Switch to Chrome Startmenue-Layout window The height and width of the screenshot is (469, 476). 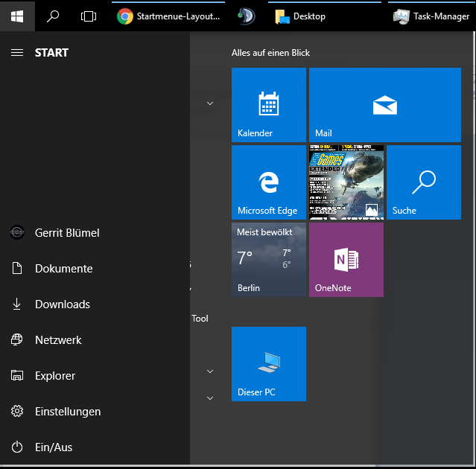(x=168, y=16)
